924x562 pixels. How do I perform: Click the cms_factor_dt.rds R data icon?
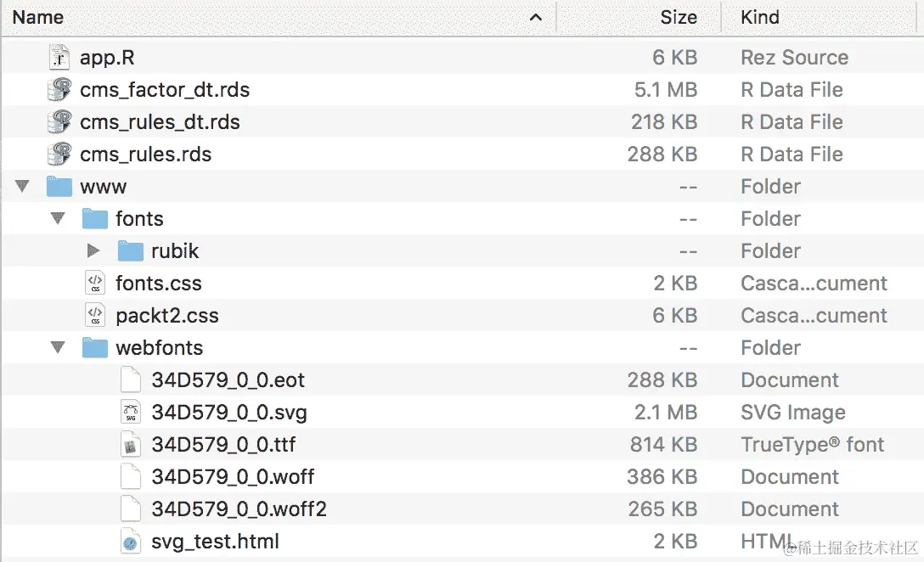pos(59,90)
